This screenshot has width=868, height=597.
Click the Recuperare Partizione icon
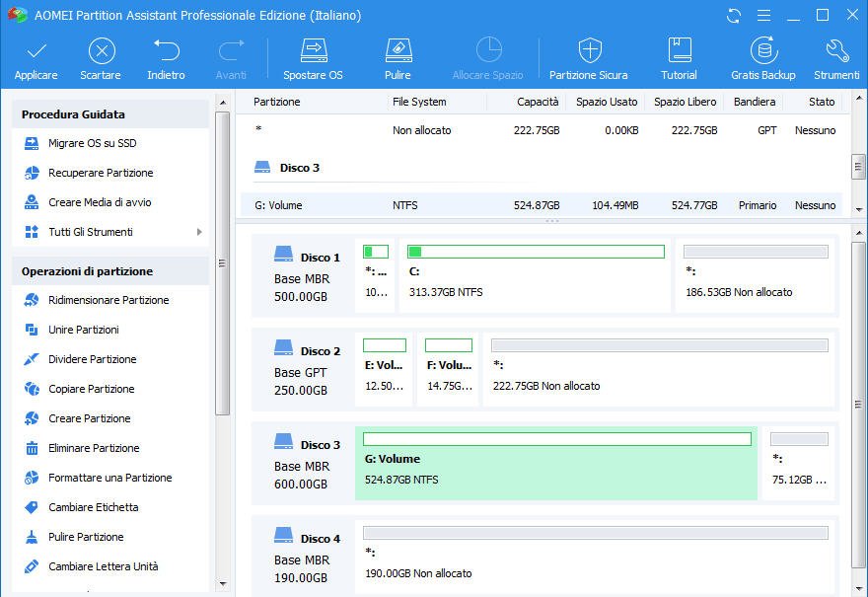[x=32, y=173]
